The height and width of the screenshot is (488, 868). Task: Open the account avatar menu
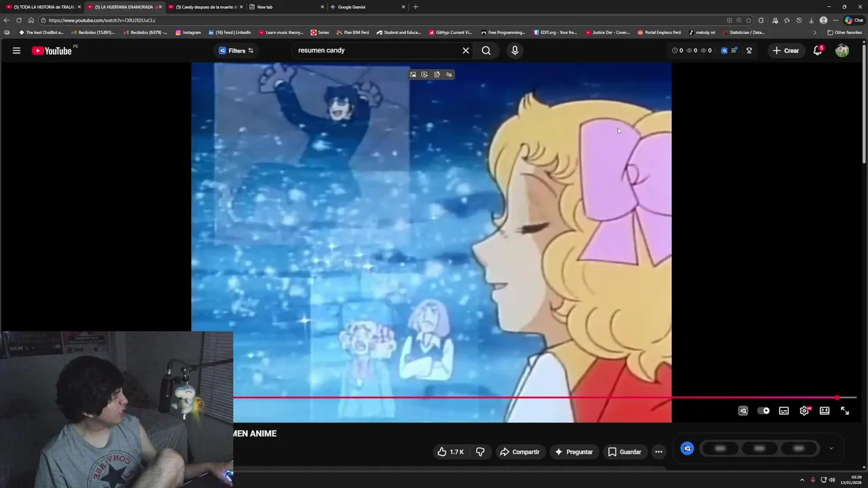pos(842,51)
